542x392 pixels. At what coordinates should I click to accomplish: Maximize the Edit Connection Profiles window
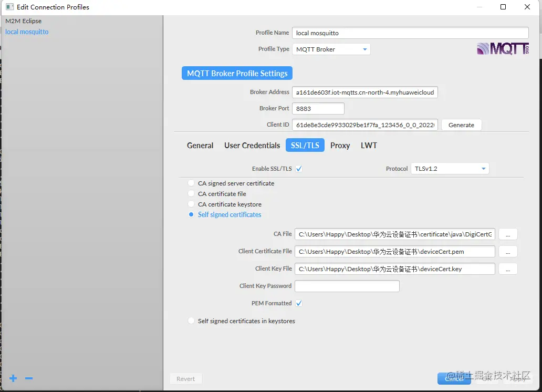503,7
